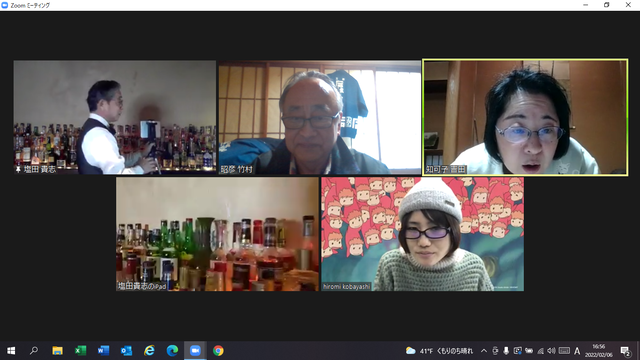Open File Explorer from taskbar
The image size is (640, 360).
click(57, 351)
